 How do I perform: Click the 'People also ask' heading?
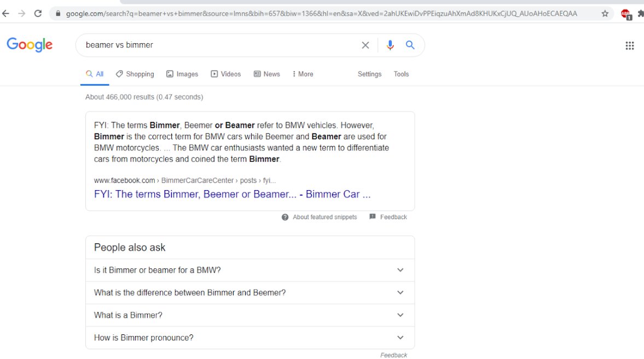129,248
